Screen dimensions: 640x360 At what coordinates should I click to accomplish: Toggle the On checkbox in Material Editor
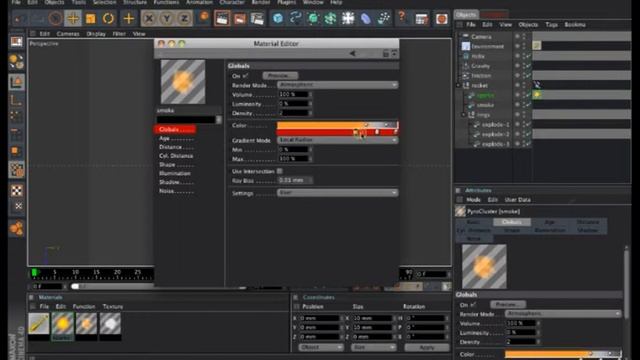(245, 76)
